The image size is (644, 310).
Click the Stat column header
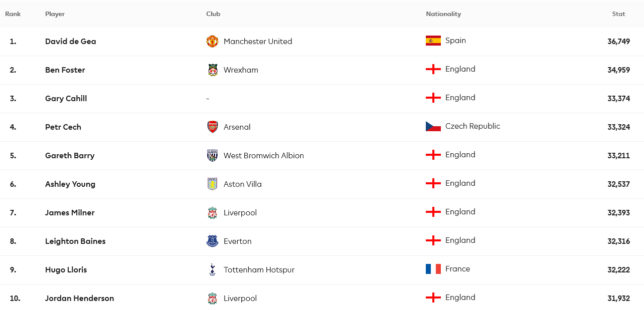coord(618,14)
